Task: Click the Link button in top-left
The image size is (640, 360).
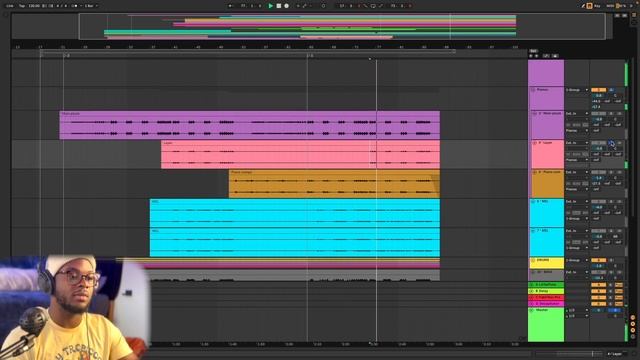Action: [10, 6]
